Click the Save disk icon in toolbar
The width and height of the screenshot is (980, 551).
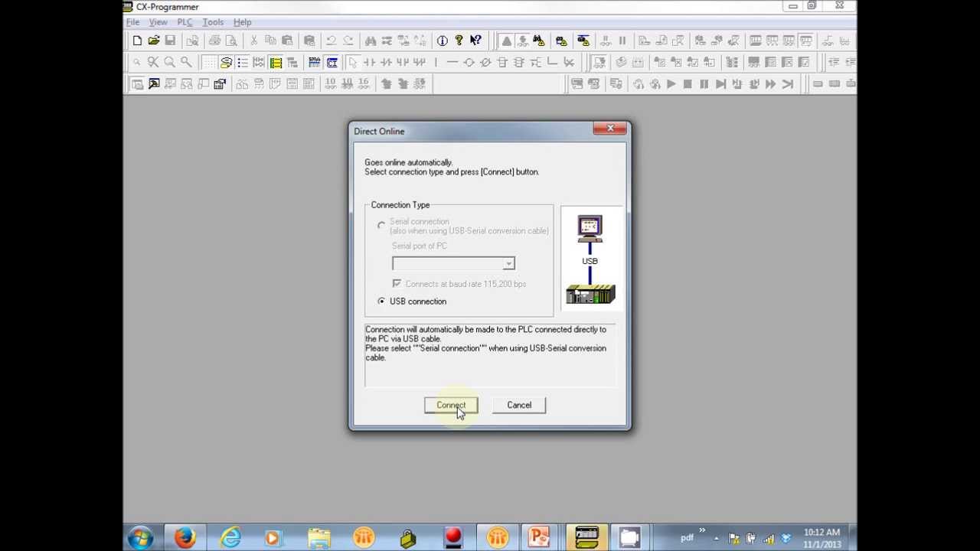click(x=170, y=41)
